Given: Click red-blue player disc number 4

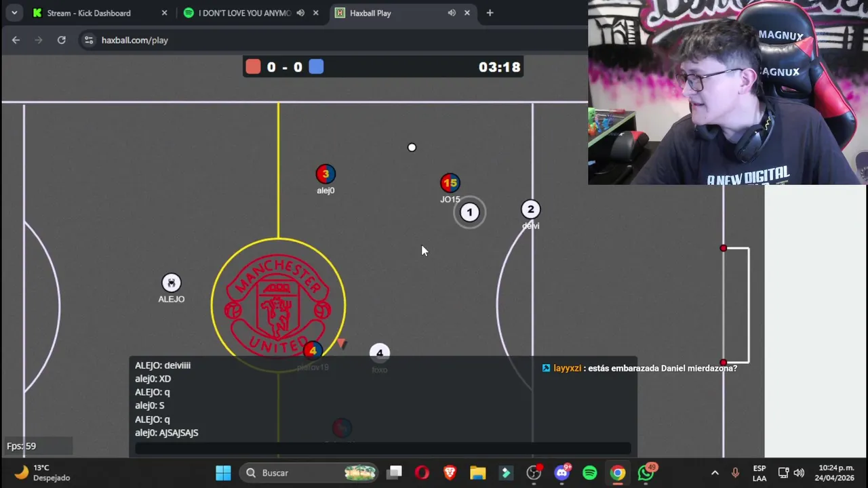Looking at the screenshot, I should coord(312,350).
